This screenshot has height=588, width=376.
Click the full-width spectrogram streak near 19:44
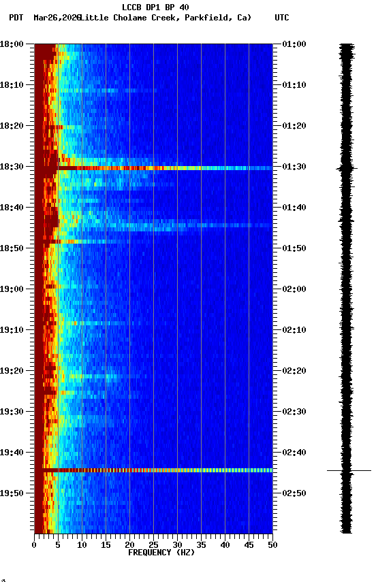[x=153, y=470]
